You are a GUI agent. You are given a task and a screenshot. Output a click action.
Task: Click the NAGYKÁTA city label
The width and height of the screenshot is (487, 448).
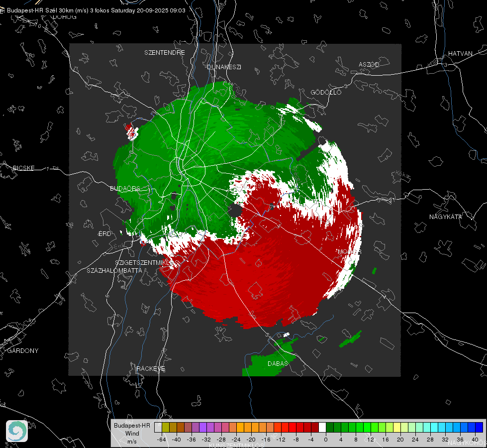445,217
